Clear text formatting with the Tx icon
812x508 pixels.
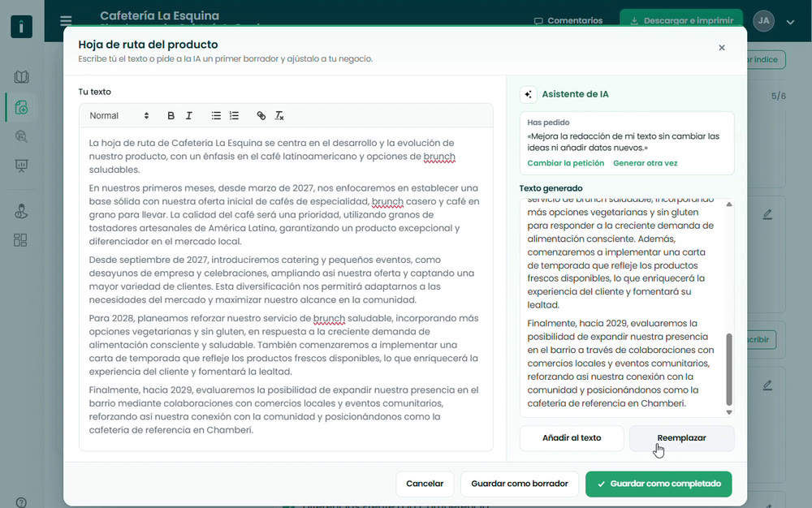[279, 116]
